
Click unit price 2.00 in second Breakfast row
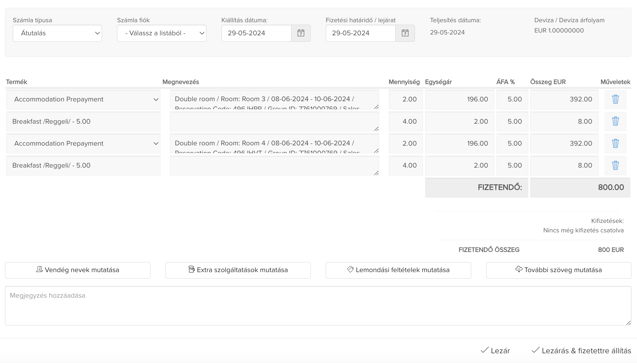[x=459, y=165]
